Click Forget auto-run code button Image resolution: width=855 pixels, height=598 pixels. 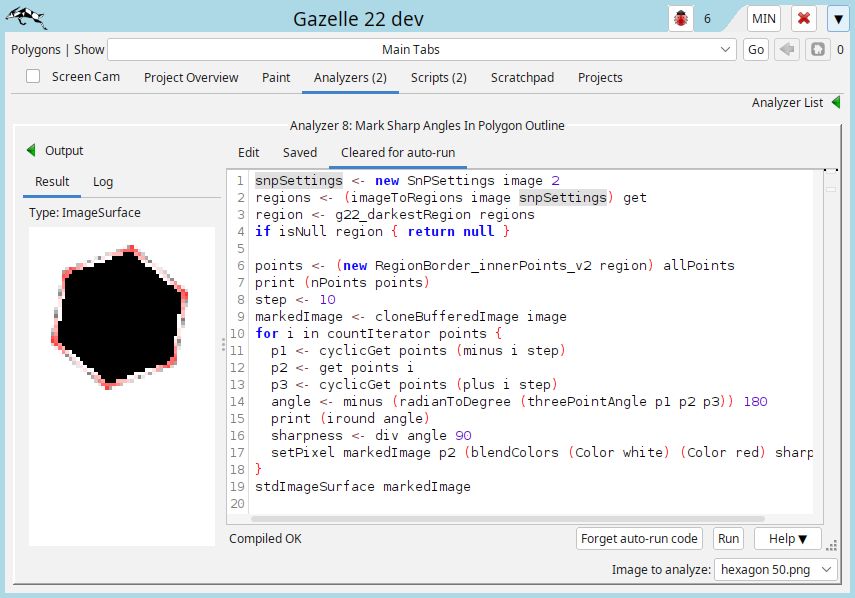(x=640, y=539)
